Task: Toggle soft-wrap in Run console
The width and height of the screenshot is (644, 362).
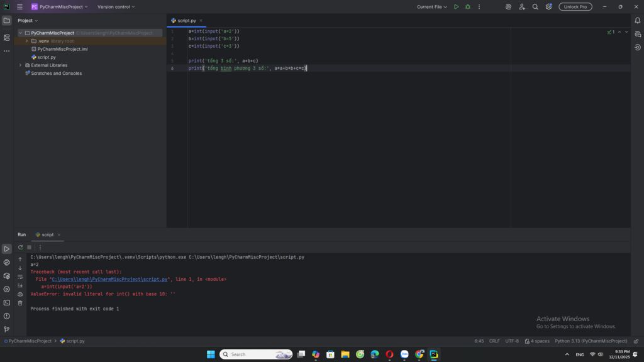Action: (20, 277)
